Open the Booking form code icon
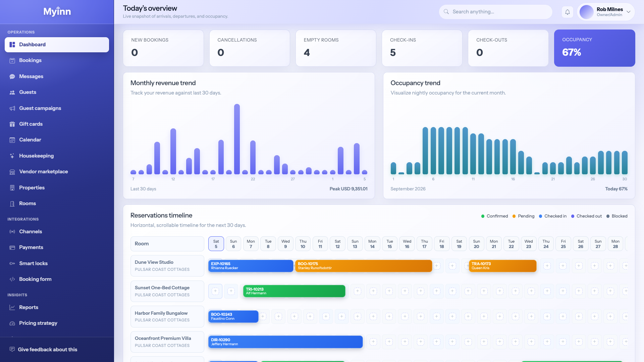Viewport: 644px width, 362px height. point(12,279)
